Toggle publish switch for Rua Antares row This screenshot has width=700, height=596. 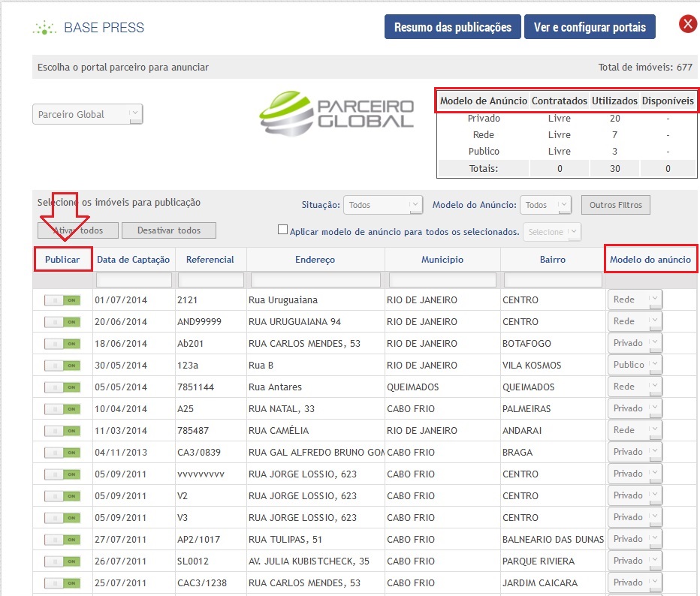click(x=62, y=387)
